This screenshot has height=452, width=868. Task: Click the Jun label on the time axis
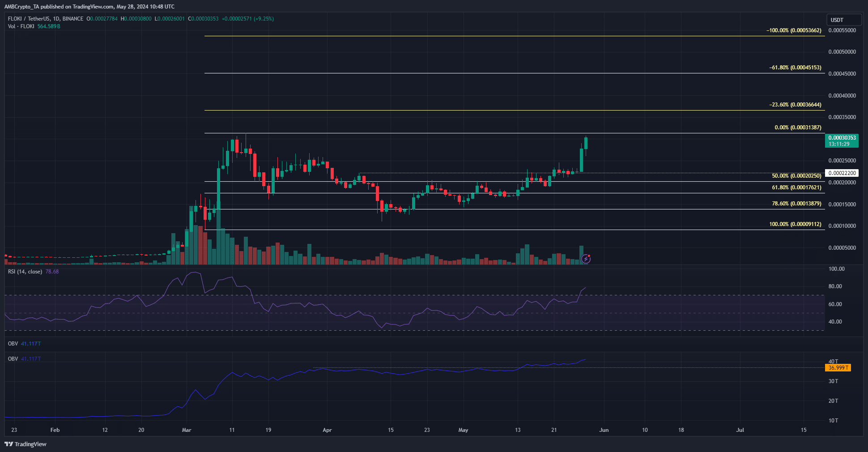coord(604,430)
